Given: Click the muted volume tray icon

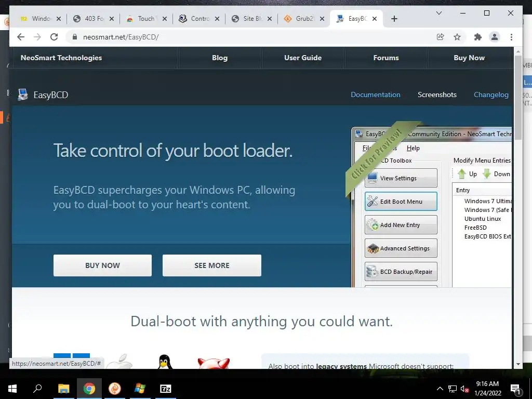Looking at the screenshot, I should tap(464, 389).
